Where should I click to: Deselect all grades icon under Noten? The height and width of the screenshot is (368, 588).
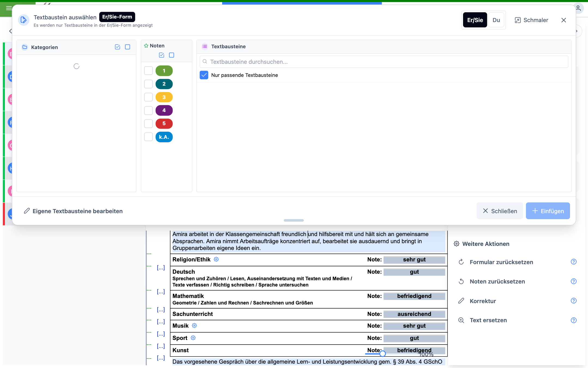(x=171, y=55)
